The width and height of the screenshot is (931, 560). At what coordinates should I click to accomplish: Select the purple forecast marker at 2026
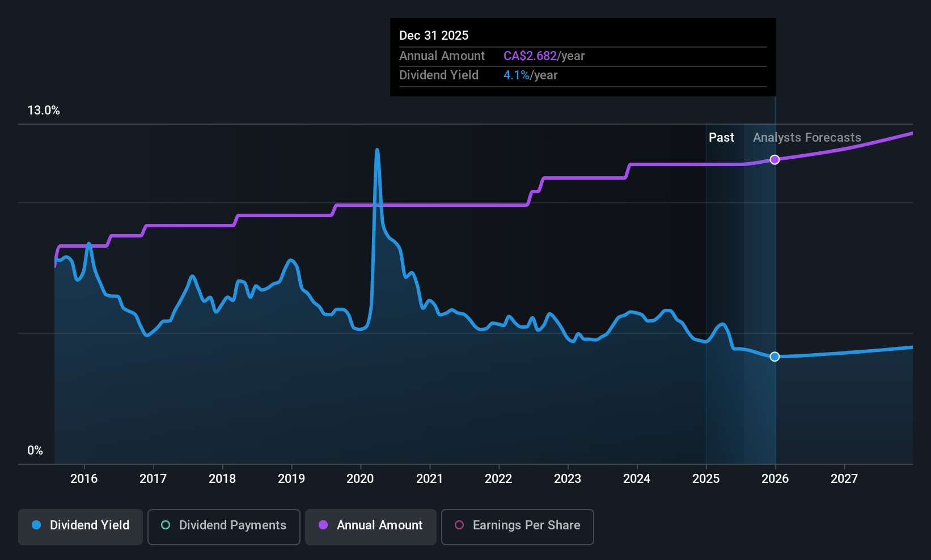[x=775, y=160]
